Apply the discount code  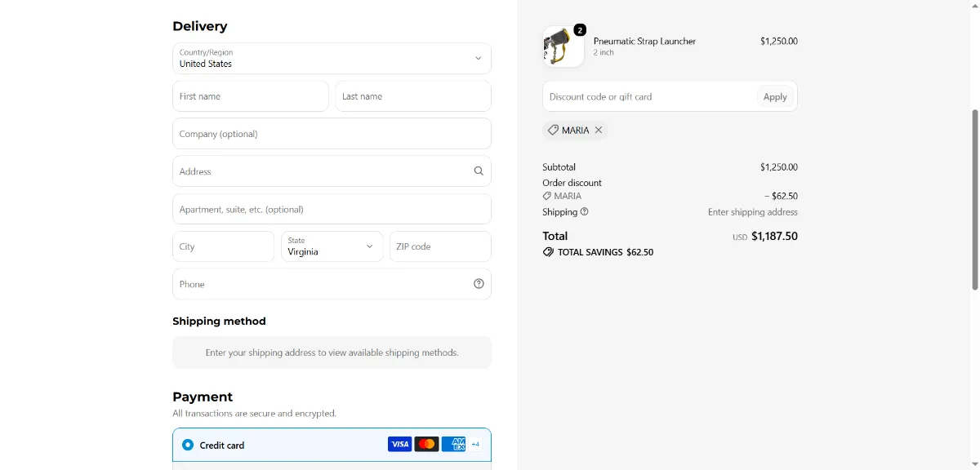point(775,96)
